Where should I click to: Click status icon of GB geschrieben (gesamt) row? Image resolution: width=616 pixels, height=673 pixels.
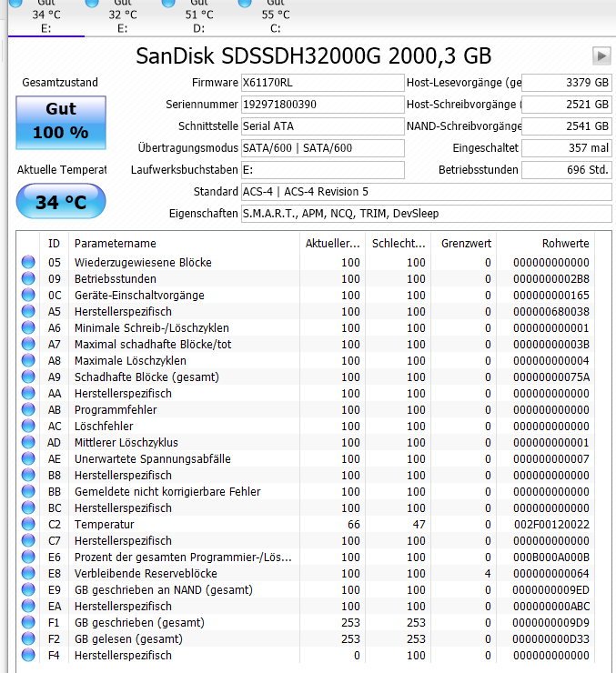click(28, 622)
